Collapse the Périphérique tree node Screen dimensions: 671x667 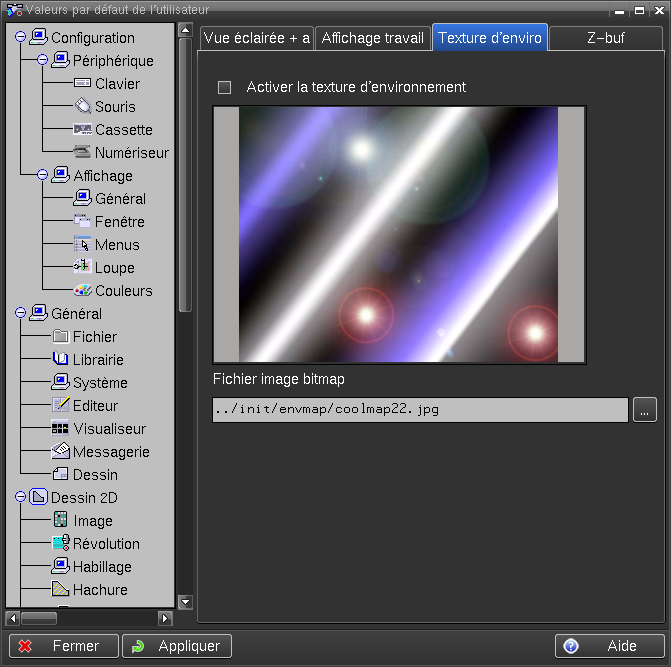point(42,60)
